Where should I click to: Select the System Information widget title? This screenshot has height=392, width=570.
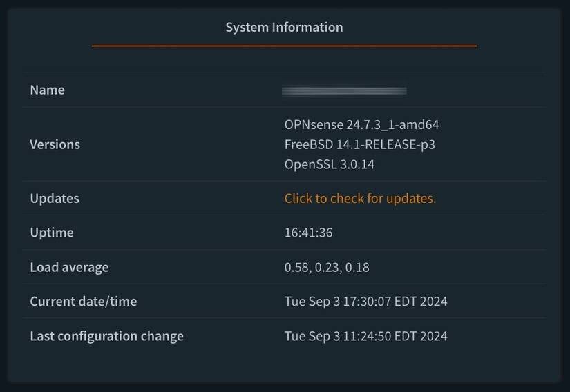pos(284,27)
